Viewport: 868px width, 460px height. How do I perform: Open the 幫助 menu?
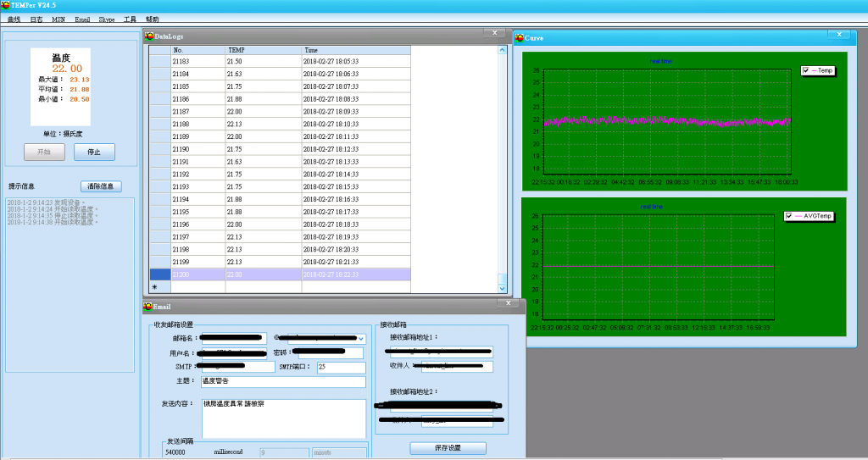pos(153,19)
